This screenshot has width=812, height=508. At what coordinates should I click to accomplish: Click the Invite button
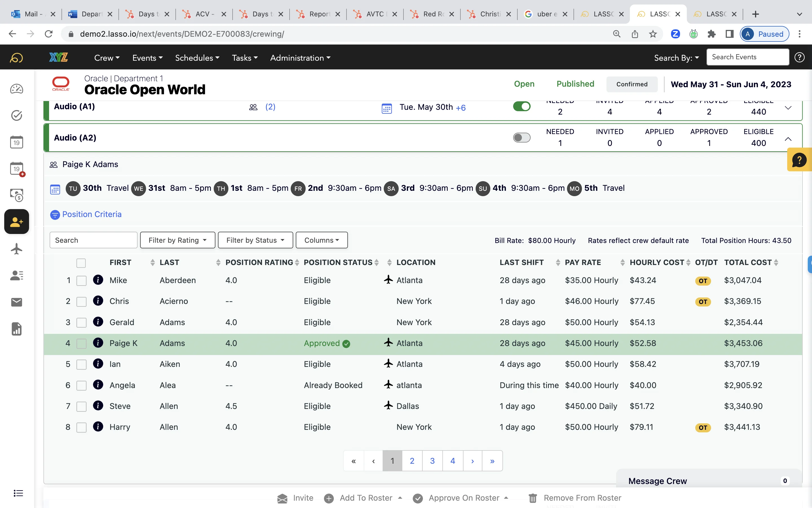[295, 498]
